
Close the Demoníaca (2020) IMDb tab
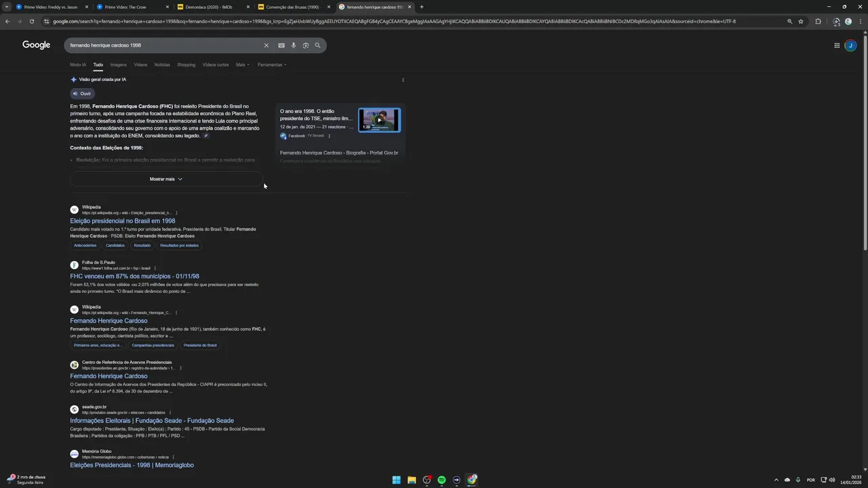tap(248, 7)
